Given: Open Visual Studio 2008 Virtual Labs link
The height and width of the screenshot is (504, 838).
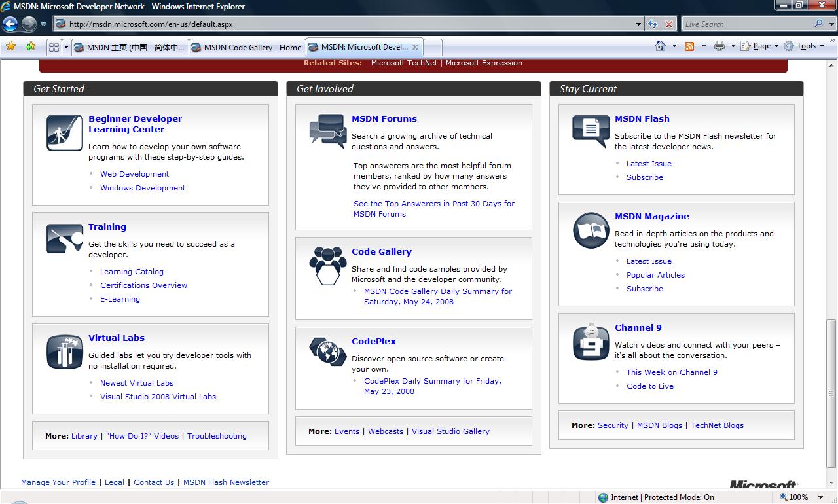Looking at the screenshot, I should coord(158,397).
